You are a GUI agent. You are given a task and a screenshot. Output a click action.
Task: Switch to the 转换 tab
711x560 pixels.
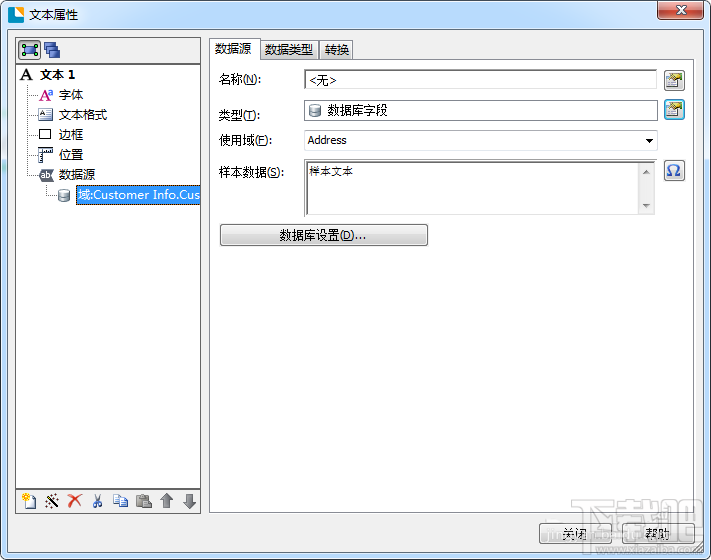336,50
